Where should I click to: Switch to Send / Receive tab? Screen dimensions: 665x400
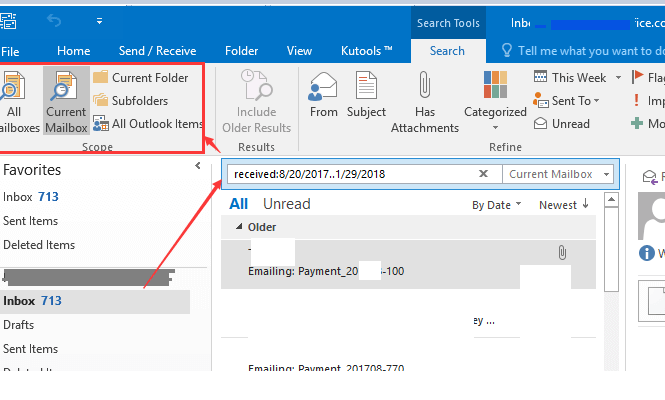[x=157, y=51]
